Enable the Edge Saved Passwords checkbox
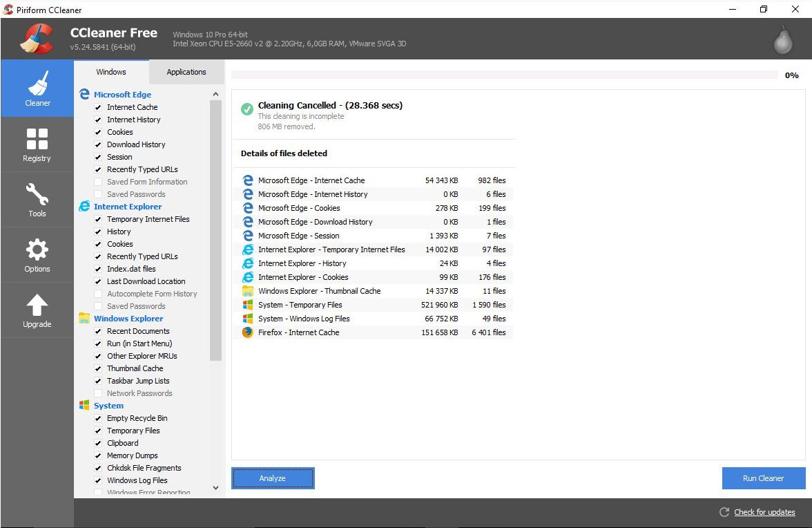The height and width of the screenshot is (528, 812). pyautogui.click(x=98, y=194)
